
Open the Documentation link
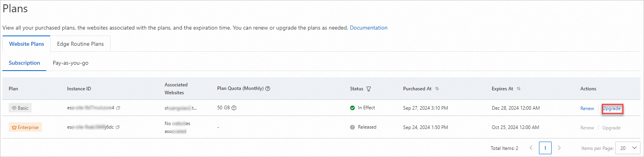pos(368,28)
